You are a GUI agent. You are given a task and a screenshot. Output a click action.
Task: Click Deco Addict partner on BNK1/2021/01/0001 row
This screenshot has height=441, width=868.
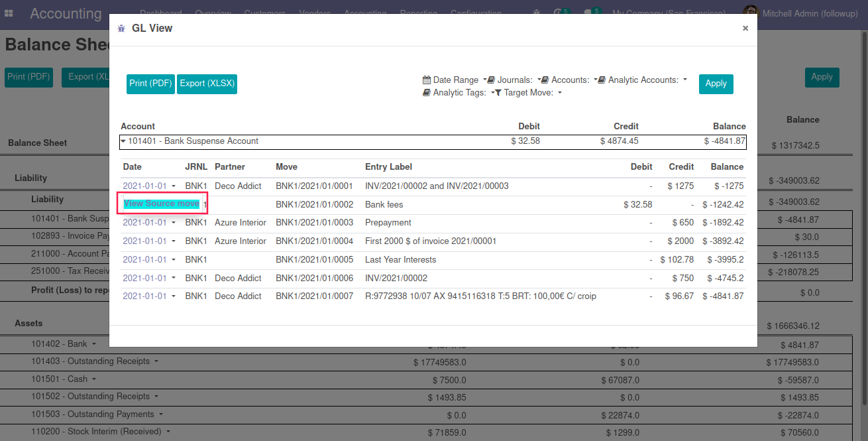pos(238,186)
